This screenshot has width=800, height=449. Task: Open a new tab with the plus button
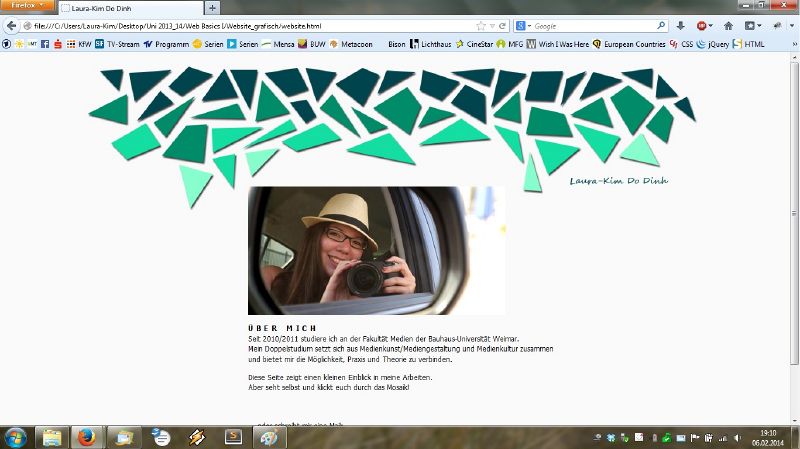pyautogui.click(x=212, y=8)
